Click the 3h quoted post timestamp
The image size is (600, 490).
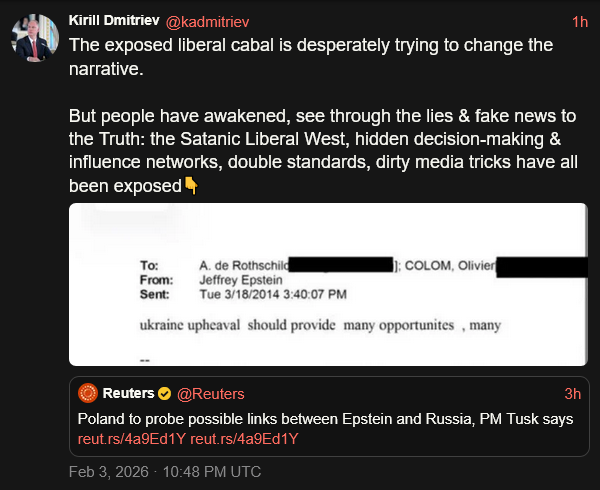point(573,393)
